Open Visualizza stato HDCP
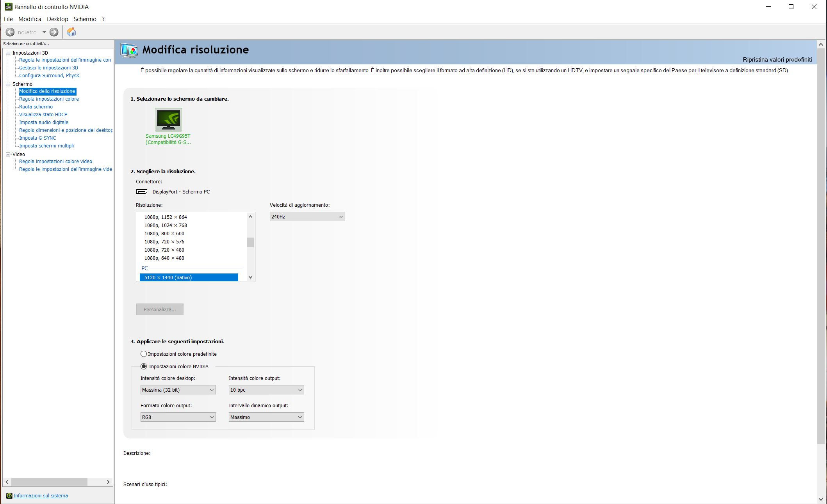827x504 pixels. 43,114
